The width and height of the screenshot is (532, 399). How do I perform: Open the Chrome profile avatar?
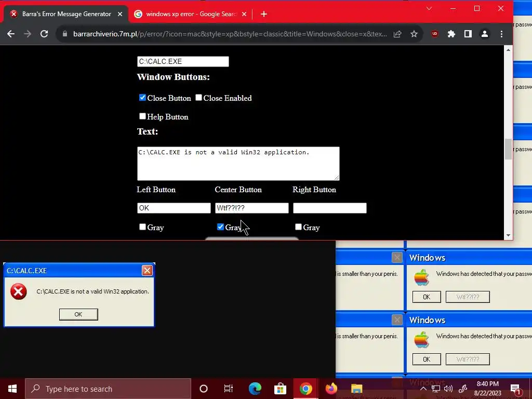point(485,34)
